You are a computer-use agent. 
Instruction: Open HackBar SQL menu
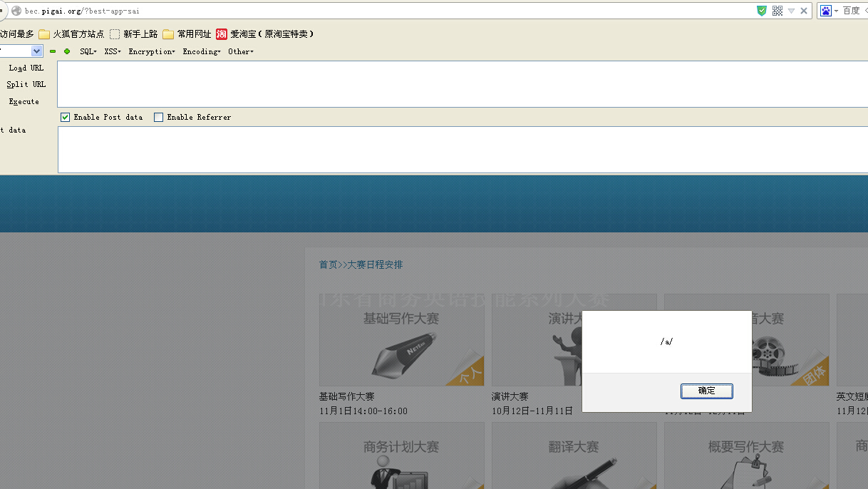click(89, 51)
